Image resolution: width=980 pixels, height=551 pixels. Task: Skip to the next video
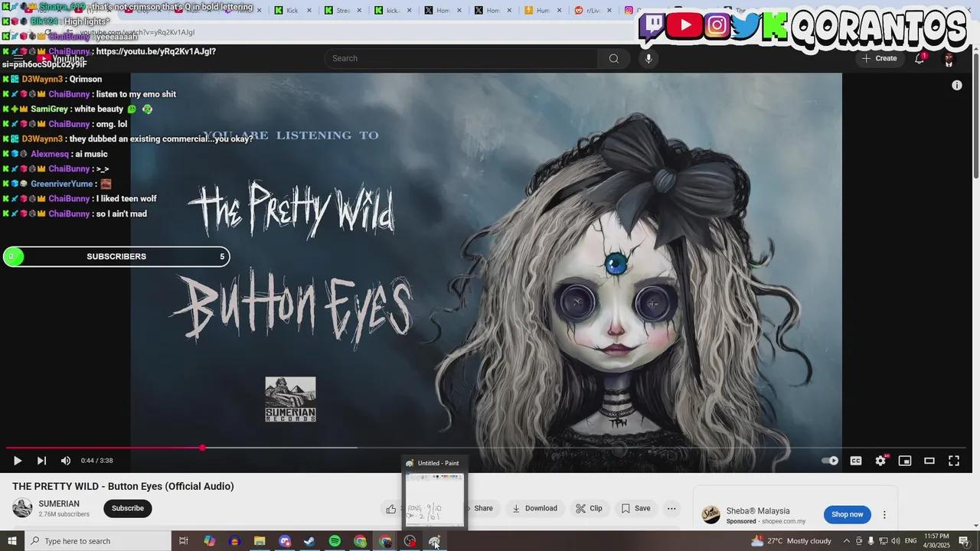pos(41,461)
